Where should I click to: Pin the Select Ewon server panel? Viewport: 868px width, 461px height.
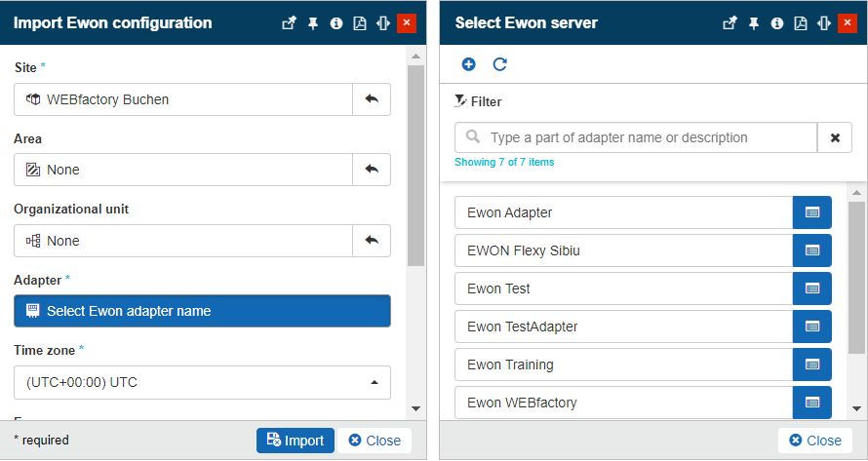[754, 23]
